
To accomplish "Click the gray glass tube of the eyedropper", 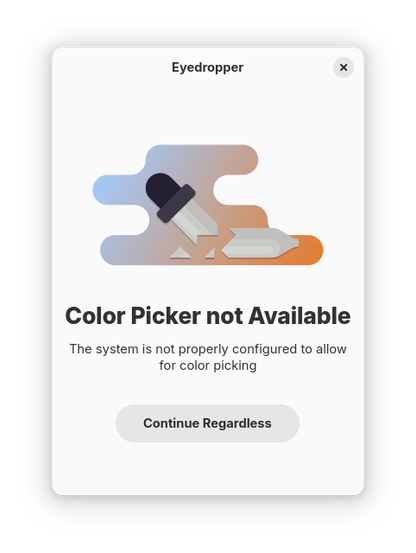I will (x=195, y=221).
